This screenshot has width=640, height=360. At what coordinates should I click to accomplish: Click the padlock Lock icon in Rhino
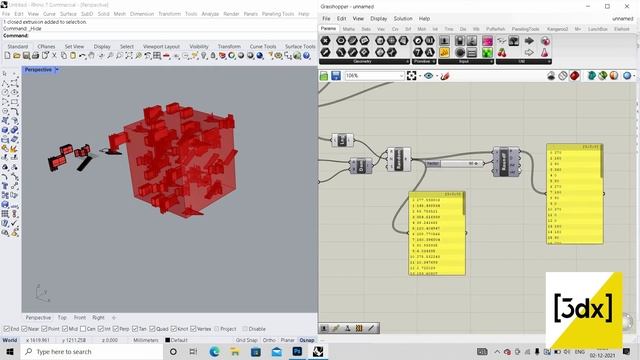(x=213, y=56)
